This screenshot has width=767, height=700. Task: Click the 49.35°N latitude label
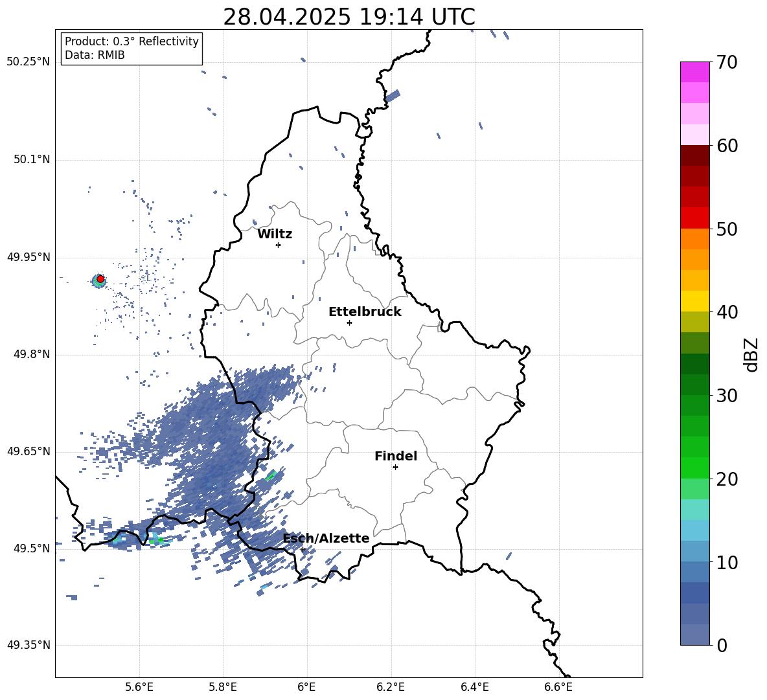[x=29, y=645]
